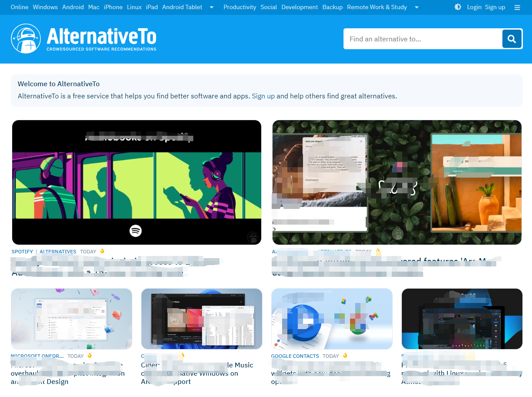Click the Cider Apple Music article headline

pos(197,373)
